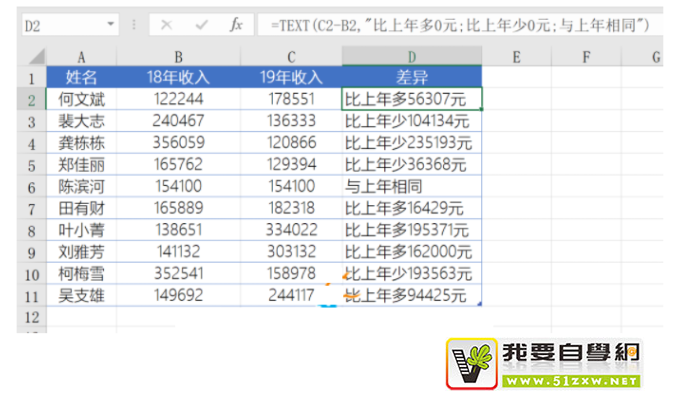The image size is (675, 411).
Task: Click the Insert Function fx icon
Action: tap(236, 23)
